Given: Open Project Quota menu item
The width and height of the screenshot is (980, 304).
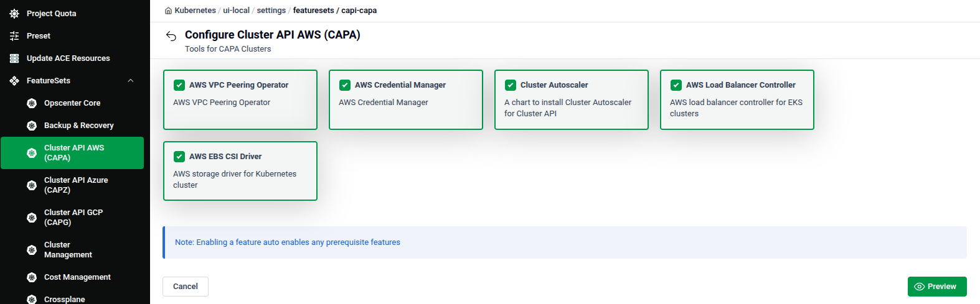Looking at the screenshot, I should (x=72, y=13).
